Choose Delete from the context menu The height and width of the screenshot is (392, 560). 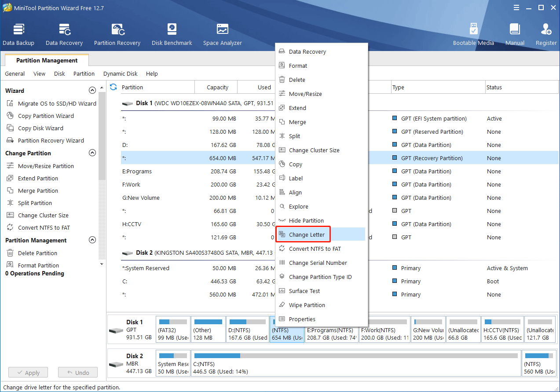[x=321, y=80]
